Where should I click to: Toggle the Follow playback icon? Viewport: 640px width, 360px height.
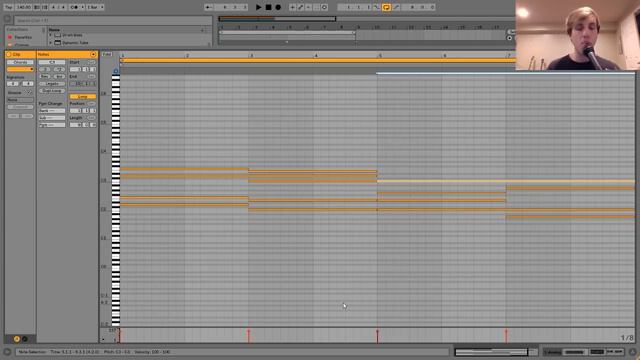[208, 7]
